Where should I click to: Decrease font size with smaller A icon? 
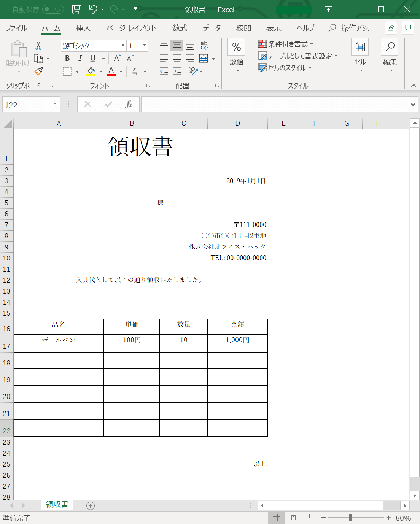click(x=130, y=58)
